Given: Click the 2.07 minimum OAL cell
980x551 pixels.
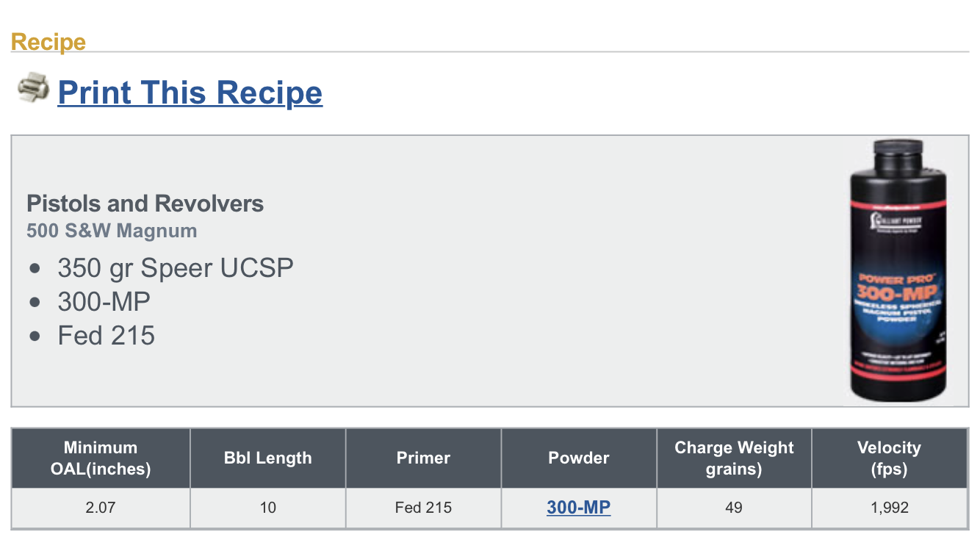Looking at the screenshot, I should tap(101, 507).
